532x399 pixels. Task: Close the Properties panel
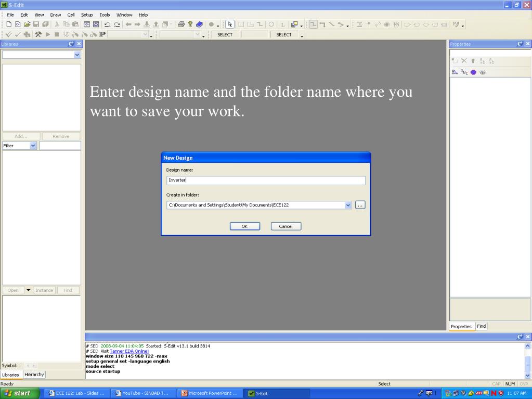pos(528,44)
